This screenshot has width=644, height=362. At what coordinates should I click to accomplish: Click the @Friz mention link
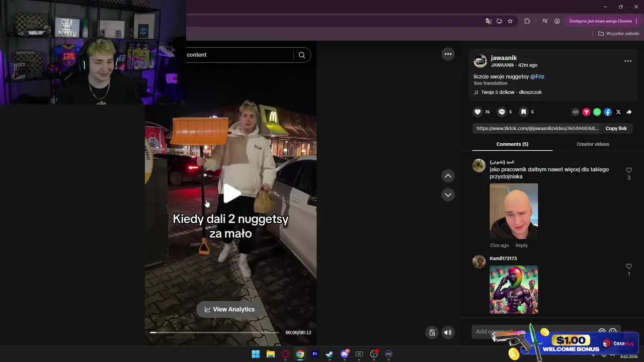[537, 76]
